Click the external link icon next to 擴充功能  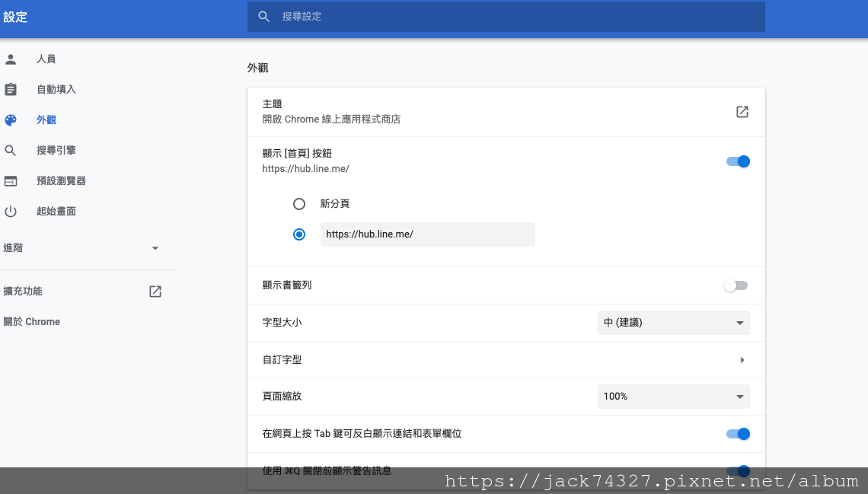click(155, 292)
